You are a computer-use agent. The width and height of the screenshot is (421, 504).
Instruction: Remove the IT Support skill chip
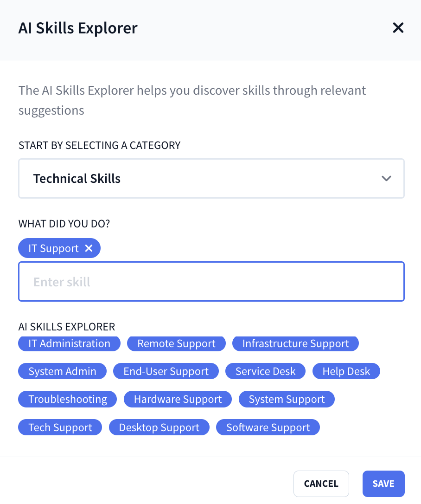tap(89, 248)
